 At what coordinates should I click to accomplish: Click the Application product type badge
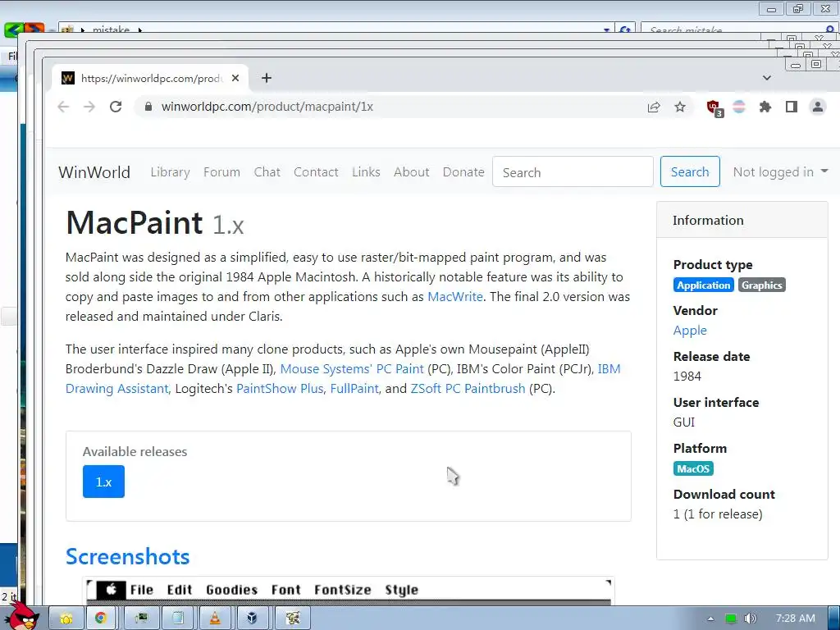tap(703, 285)
